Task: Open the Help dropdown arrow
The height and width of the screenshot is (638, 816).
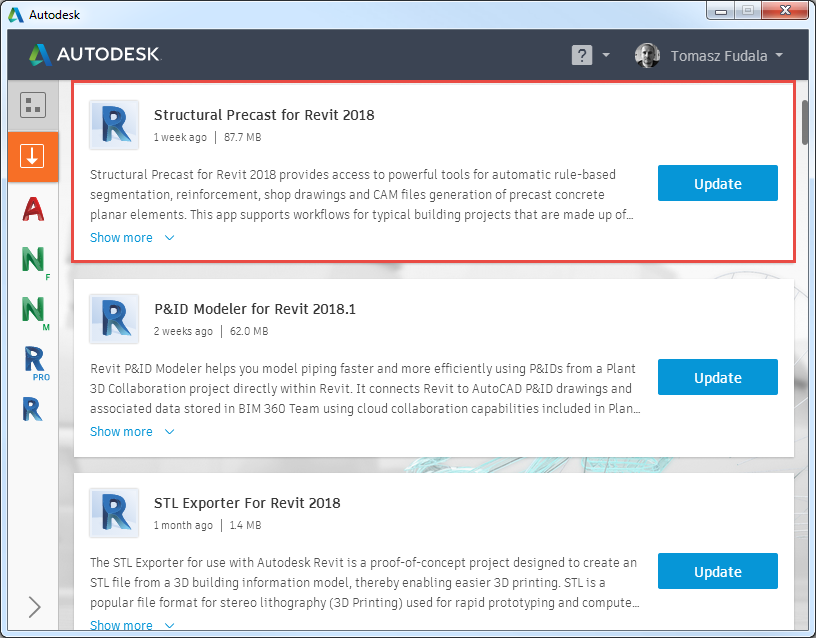Action: click(606, 55)
